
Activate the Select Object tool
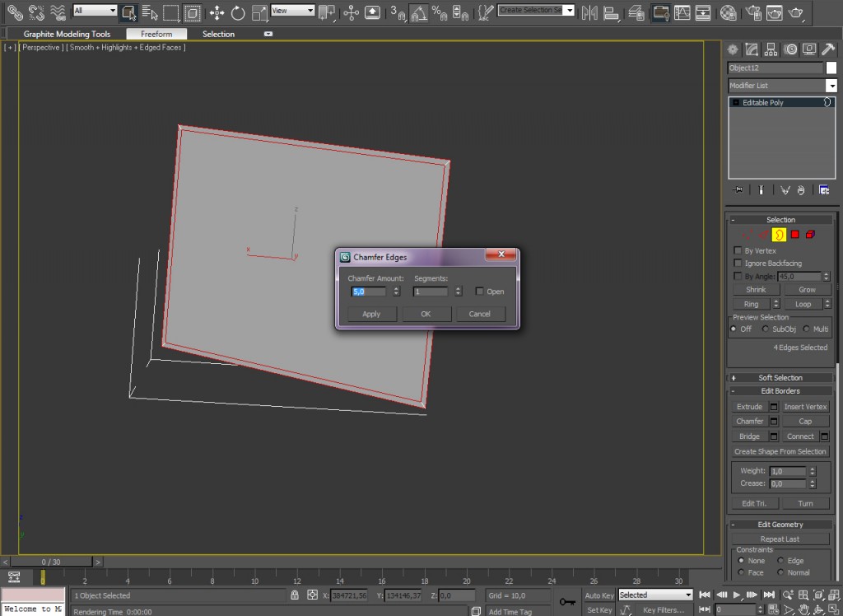click(x=128, y=12)
